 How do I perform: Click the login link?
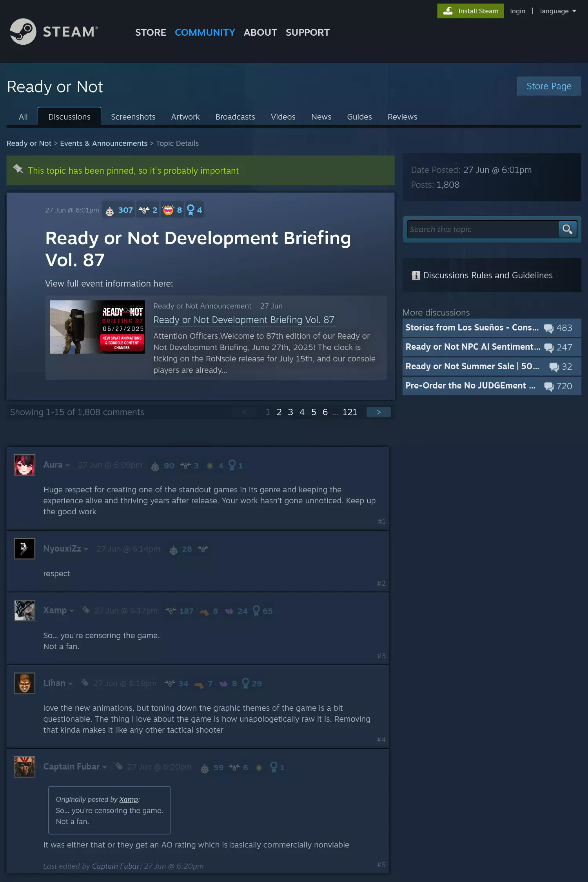pos(517,11)
